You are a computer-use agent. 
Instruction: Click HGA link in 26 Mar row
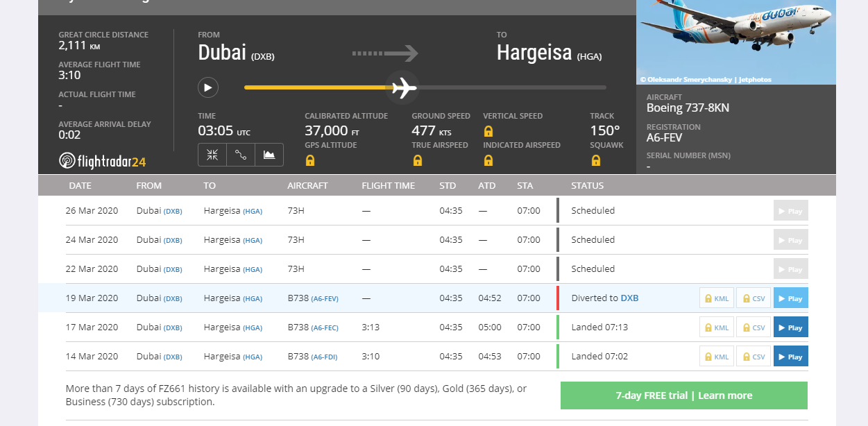coord(253,212)
